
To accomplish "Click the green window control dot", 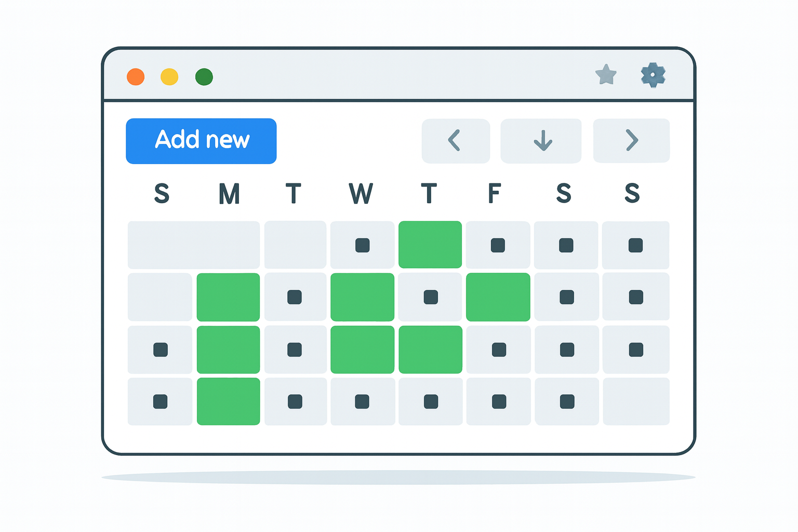I will pos(204,77).
